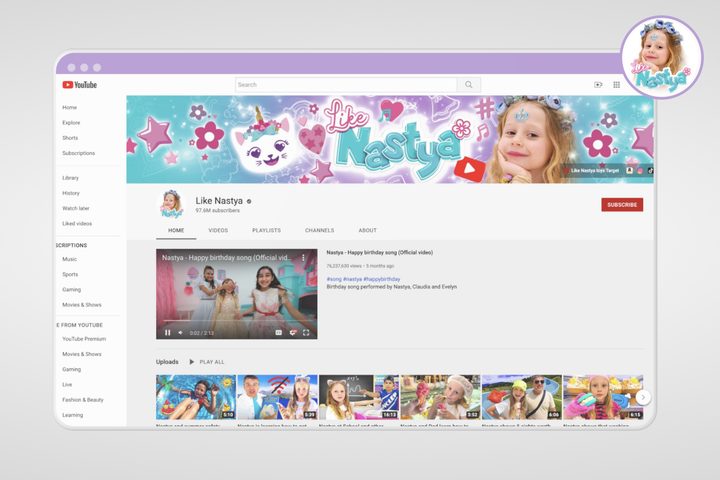Click the search magnifier button
This screenshot has width=720, height=480.
[468, 85]
